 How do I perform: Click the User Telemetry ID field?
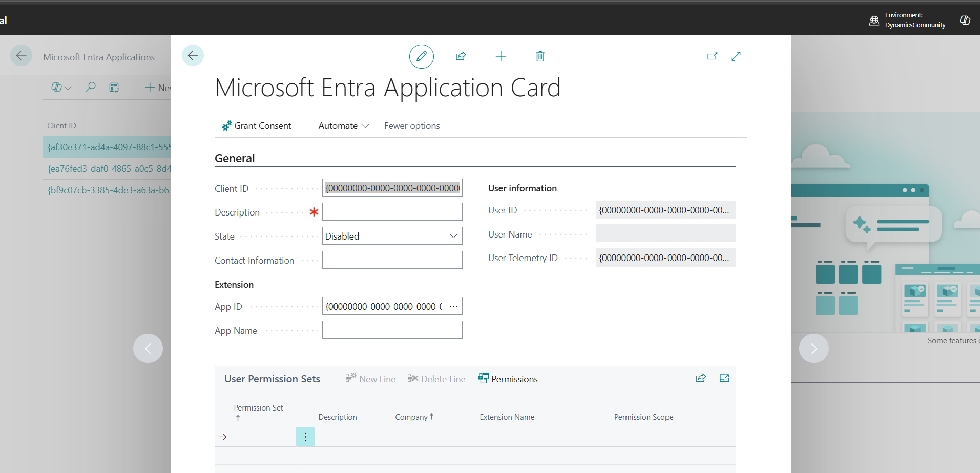pyautogui.click(x=665, y=257)
